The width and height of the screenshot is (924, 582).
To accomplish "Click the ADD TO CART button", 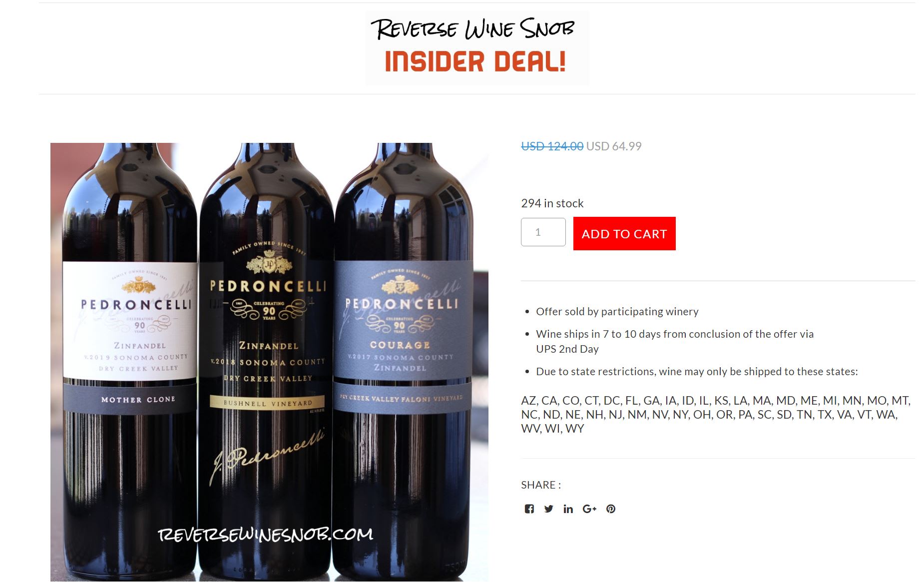I will pos(624,233).
